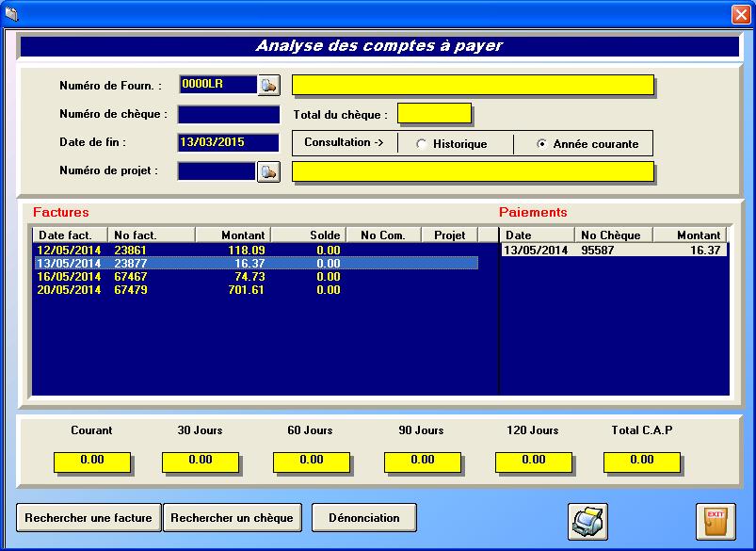Click the Numéro de chèque field

click(229, 115)
